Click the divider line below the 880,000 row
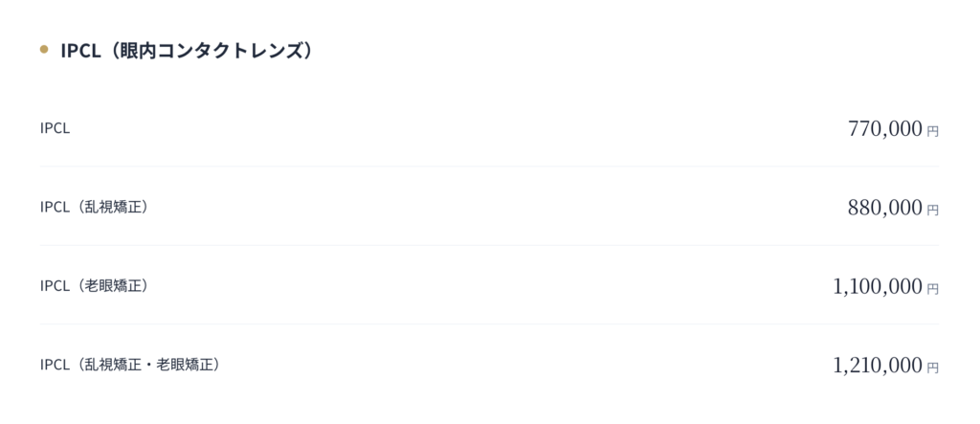Viewport: 980px width, 424px height. click(x=489, y=245)
